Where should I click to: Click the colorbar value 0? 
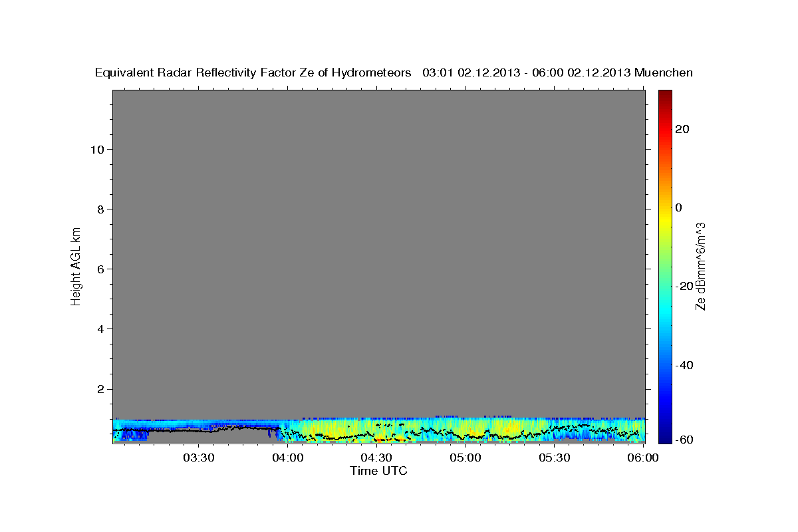pyautogui.click(x=678, y=207)
